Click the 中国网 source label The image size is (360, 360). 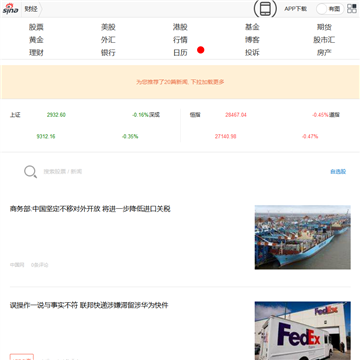(17, 265)
